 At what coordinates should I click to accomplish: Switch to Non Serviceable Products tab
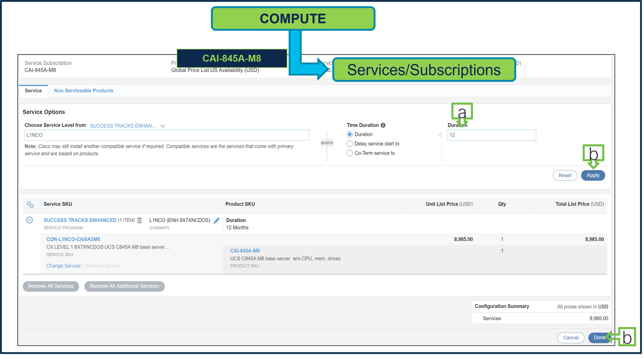84,91
